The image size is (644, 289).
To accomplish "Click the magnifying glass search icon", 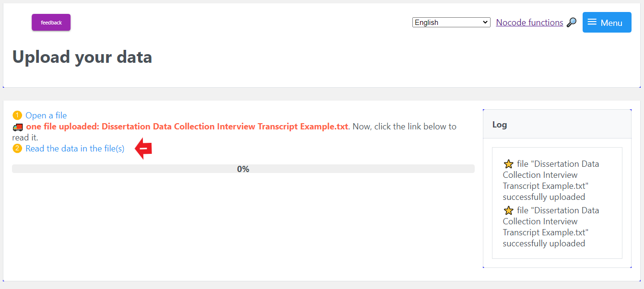I will (572, 23).
